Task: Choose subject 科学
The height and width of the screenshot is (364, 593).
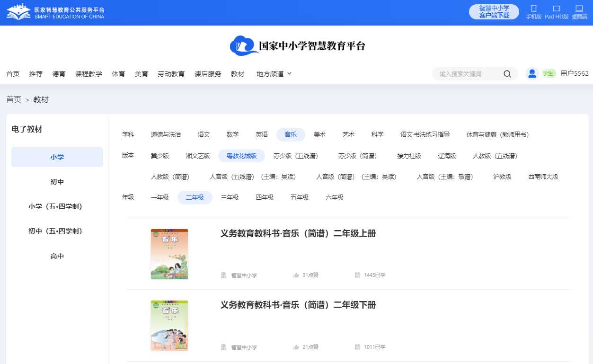Action: click(x=378, y=134)
